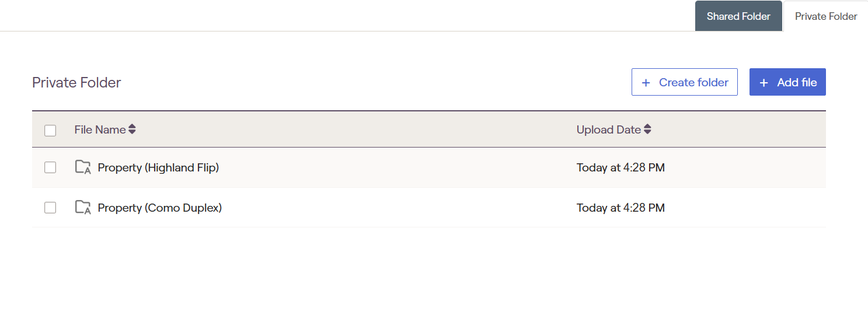868x326 pixels.
Task: Open the Property (Como Duplex) folder name
Action: click(160, 208)
